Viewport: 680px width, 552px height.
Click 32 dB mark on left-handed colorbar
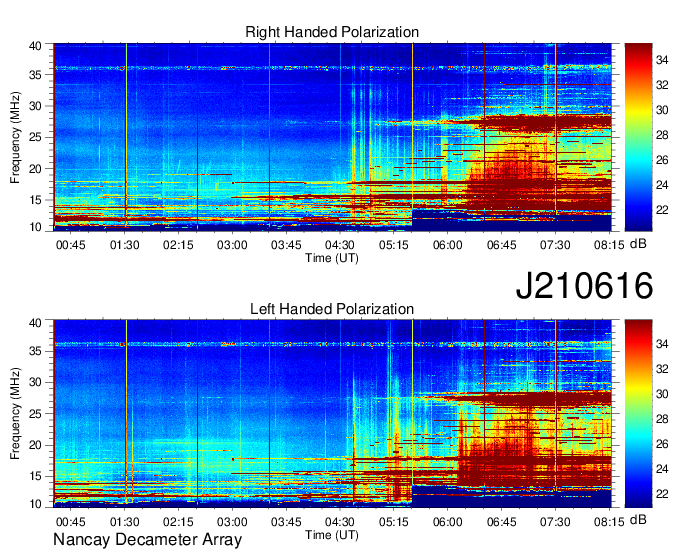point(662,369)
